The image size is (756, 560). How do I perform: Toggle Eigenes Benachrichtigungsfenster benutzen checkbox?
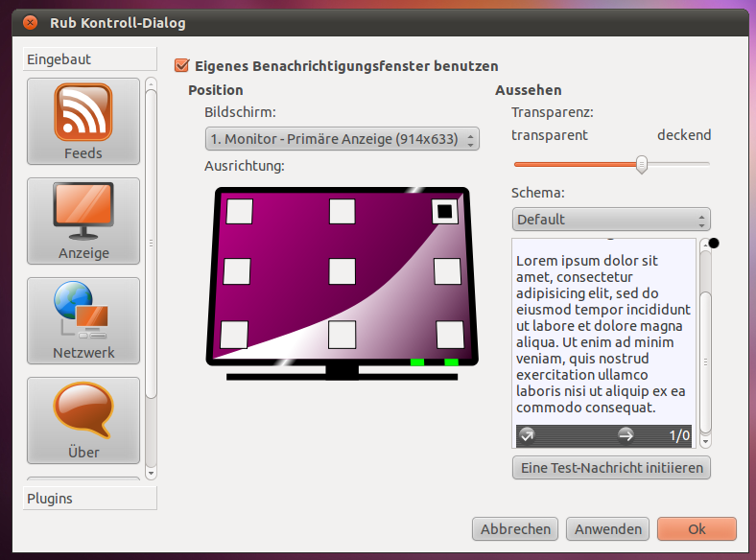pos(181,65)
